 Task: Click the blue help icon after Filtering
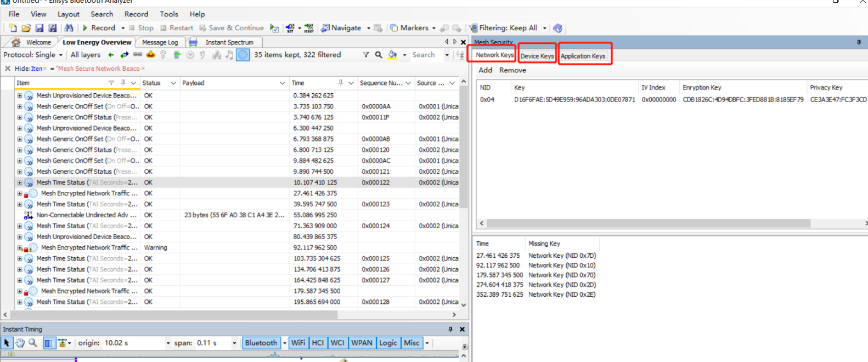click(x=558, y=28)
